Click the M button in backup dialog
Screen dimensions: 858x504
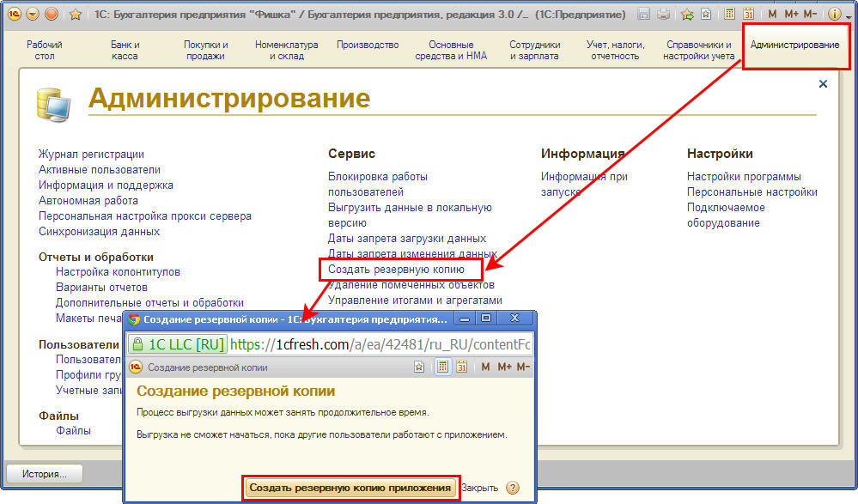tap(485, 367)
